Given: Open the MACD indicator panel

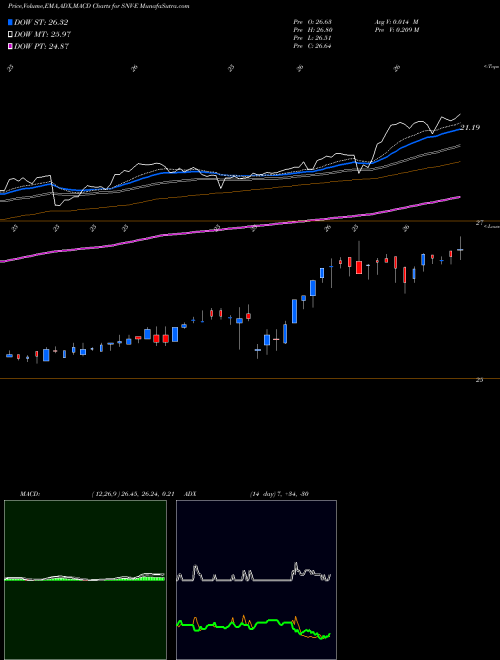Looking at the screenshot, I should (85, 580).
